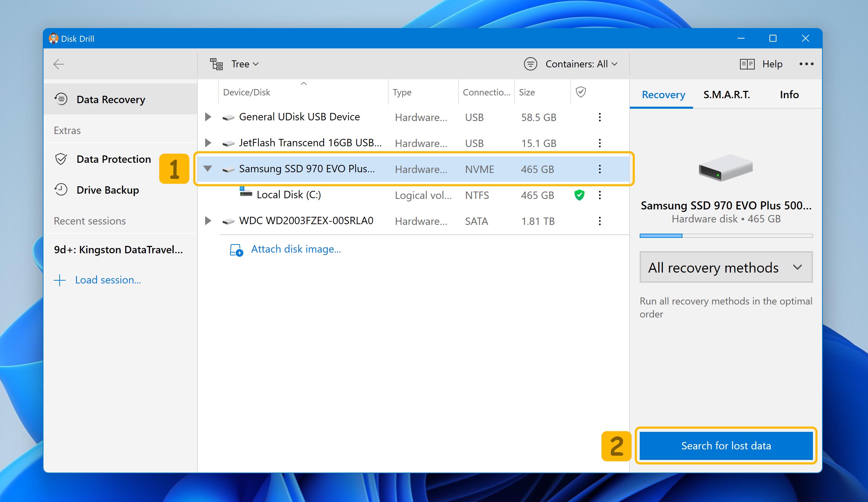The image size is (868, 502).
Task: Open the All recovery methods dropdown
Action: point(725,267)
